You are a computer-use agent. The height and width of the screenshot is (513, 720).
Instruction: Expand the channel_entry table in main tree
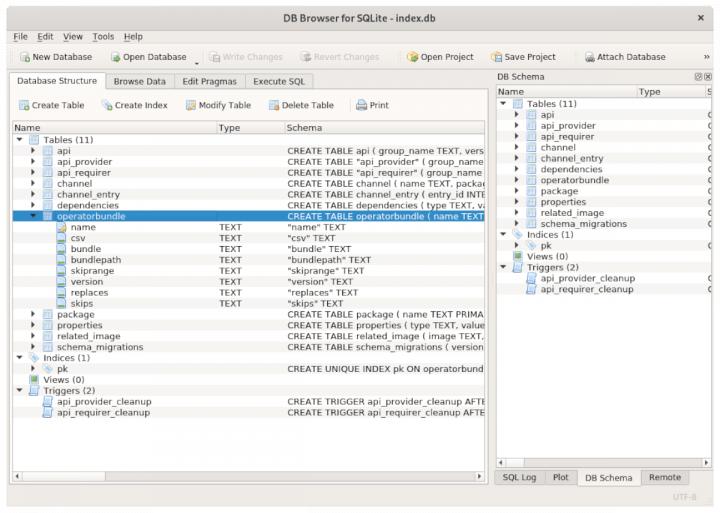pos(33,194)
